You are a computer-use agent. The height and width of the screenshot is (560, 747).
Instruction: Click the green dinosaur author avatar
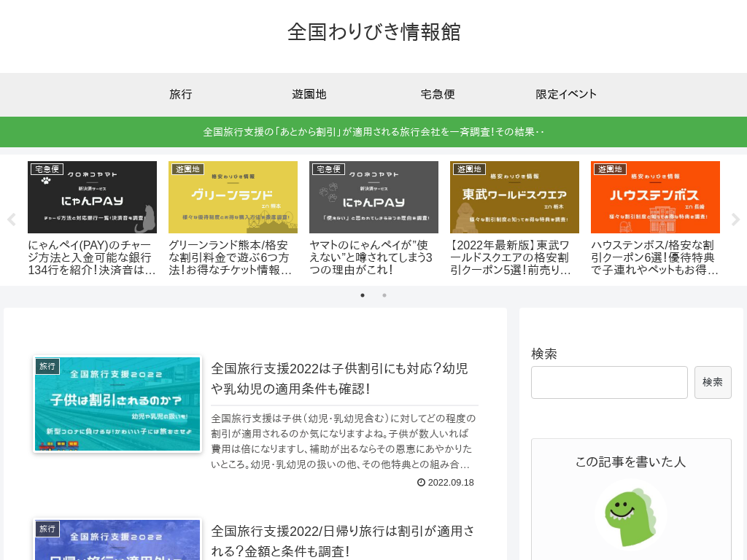point(631,516)
